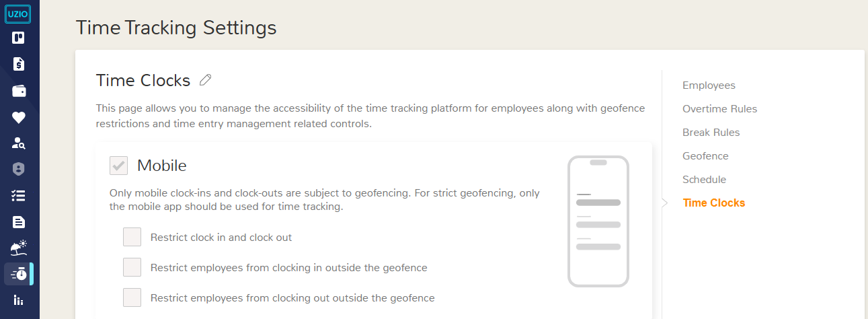868x319 pixels.
Task: Switch to the Overtime Rules section
Action: pos(719,109)
